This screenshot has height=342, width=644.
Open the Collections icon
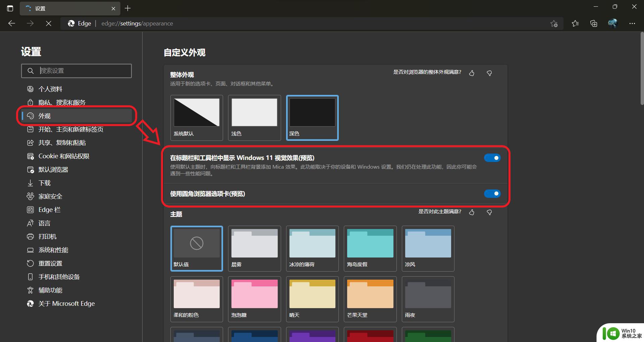pyautogui.click(x=594, y=23)
